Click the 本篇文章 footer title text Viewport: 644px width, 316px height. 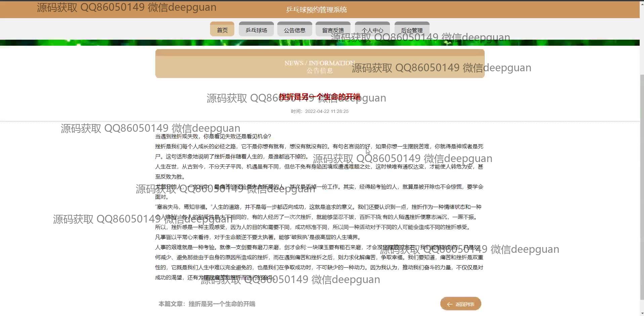(x=207, y=304)
